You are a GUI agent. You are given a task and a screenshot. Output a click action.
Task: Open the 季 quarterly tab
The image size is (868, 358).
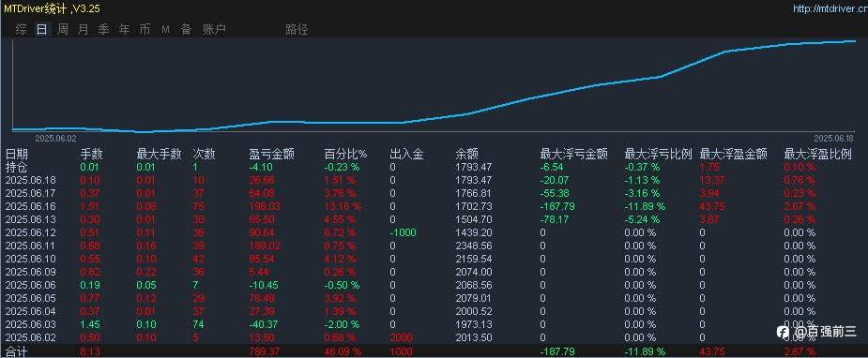pos(103,30)
